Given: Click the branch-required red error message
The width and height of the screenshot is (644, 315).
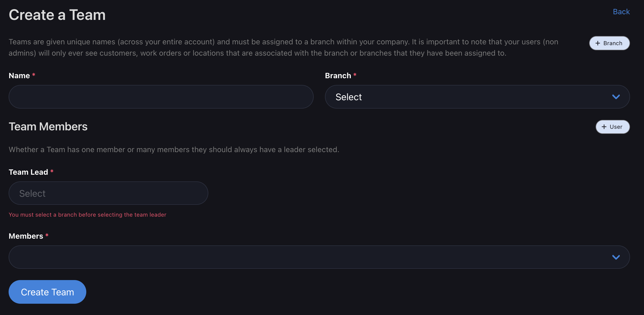Looking at the screenshot, I should tap(87, 215).
